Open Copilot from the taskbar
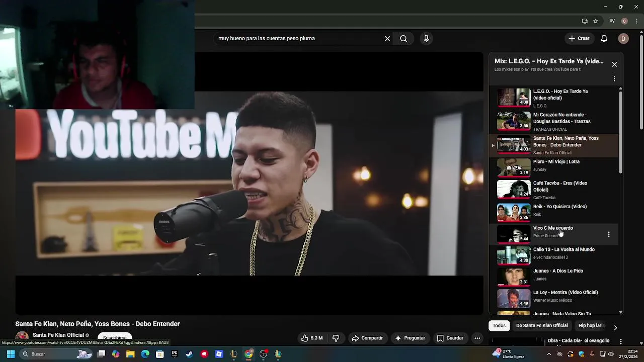644x362 pixels. tap(116, 354)
